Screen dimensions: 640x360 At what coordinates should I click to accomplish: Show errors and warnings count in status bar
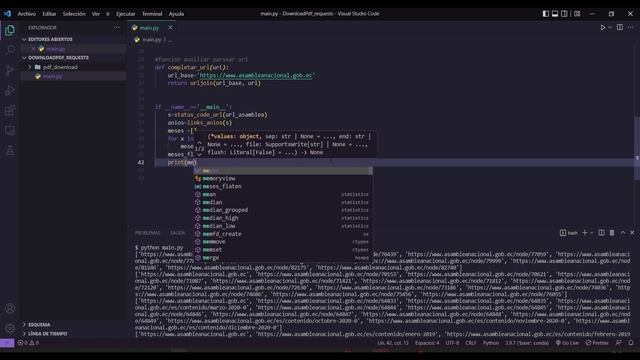[28, 343]
